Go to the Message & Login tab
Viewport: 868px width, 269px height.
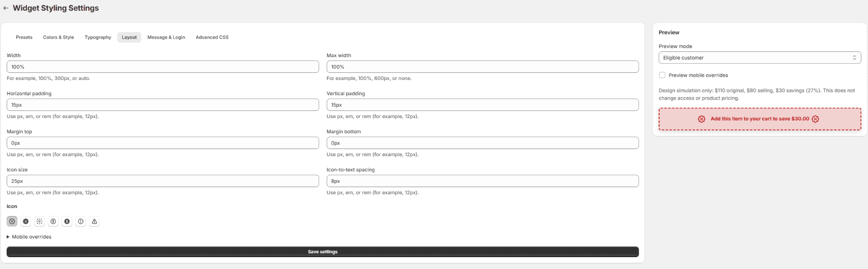(166, 37)
